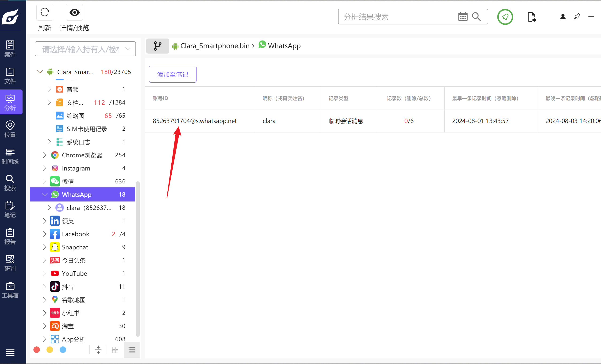Collapse the WhatsApp tree node

tap(44, 194)
